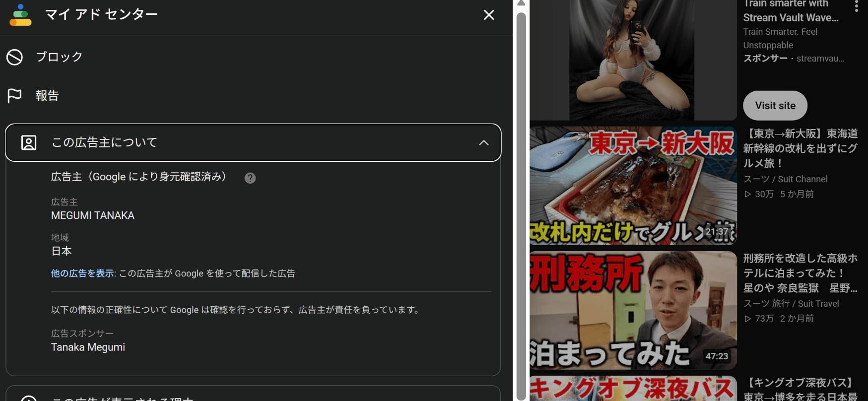Open the 刑務所を改造した高級ホテル video title
The height and width of the screenshot is (401, 868).
[801, 273]
